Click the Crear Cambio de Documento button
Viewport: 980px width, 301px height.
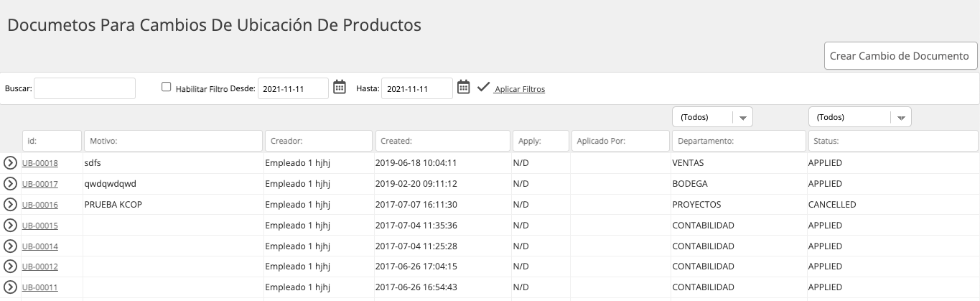pos(900,56)
